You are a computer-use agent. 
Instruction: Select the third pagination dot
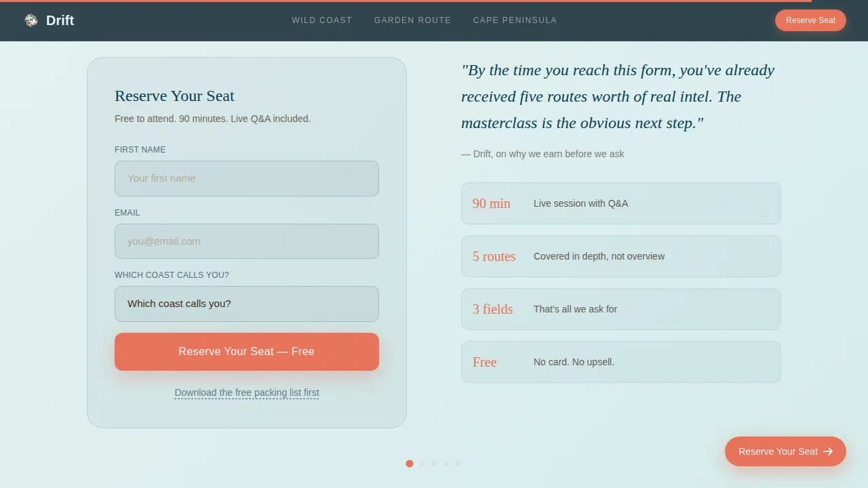(x=434, y=464)
